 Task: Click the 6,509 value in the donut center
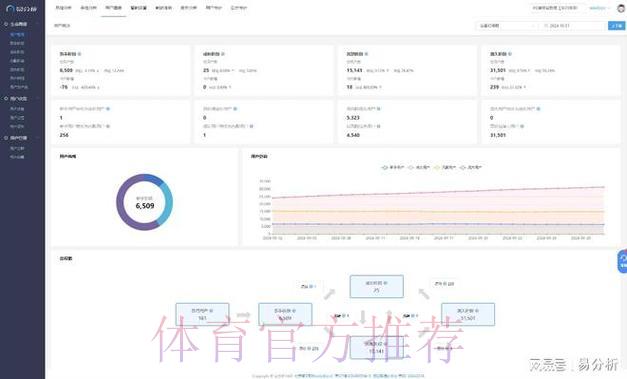[x=145, y=206]
